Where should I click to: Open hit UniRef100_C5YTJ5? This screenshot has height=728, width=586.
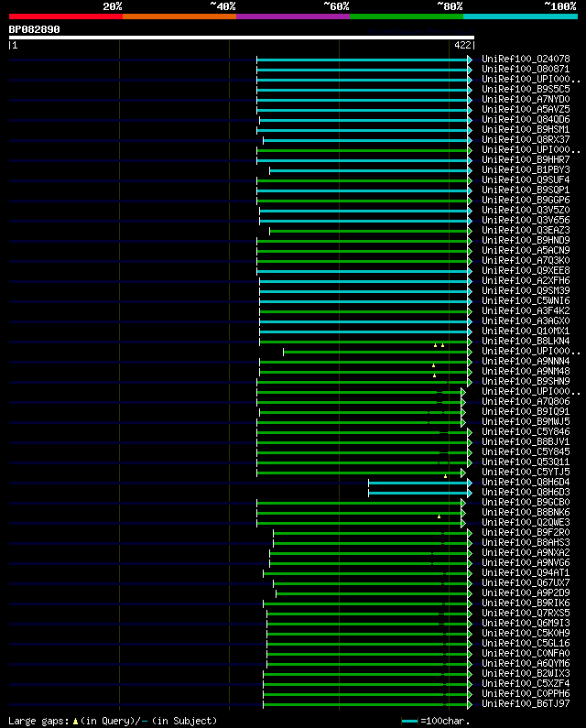click(x=526, y=472)
